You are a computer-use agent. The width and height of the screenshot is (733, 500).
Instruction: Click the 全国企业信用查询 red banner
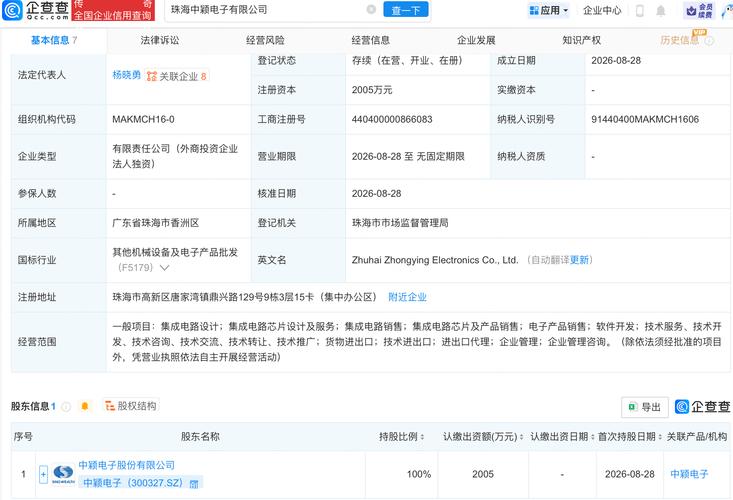coord(113,11)
